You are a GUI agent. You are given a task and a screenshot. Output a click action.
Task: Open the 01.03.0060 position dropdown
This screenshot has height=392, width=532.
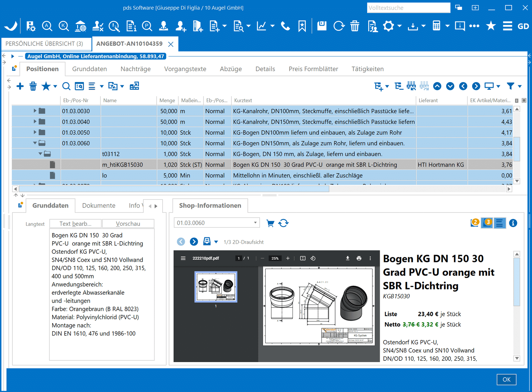click(255, 223)
